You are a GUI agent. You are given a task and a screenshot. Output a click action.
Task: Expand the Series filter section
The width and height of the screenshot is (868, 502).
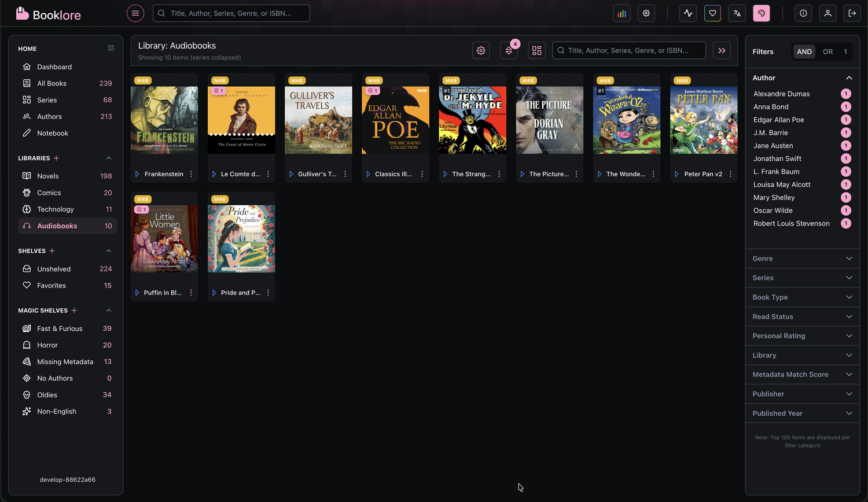pos(802,278)
